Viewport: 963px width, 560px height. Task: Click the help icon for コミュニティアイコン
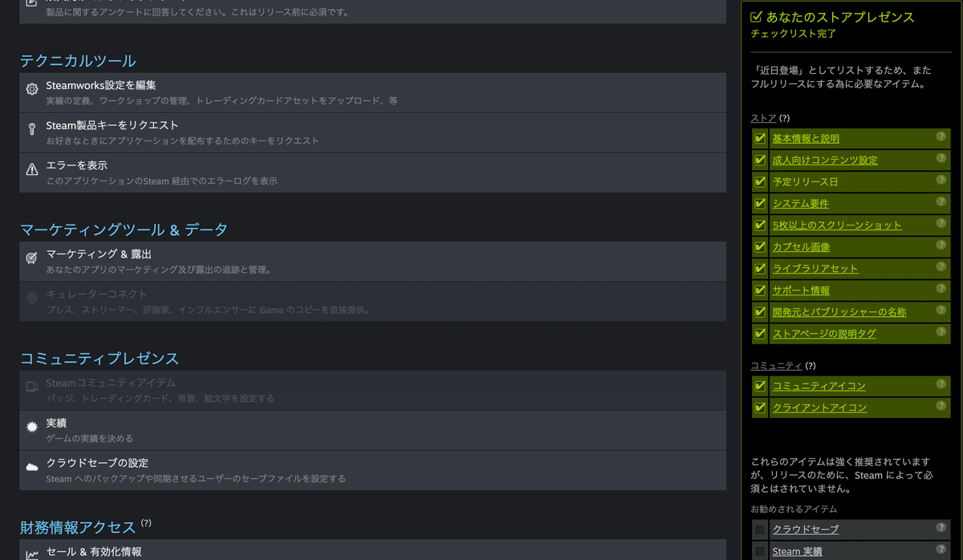tap(941, 383)
